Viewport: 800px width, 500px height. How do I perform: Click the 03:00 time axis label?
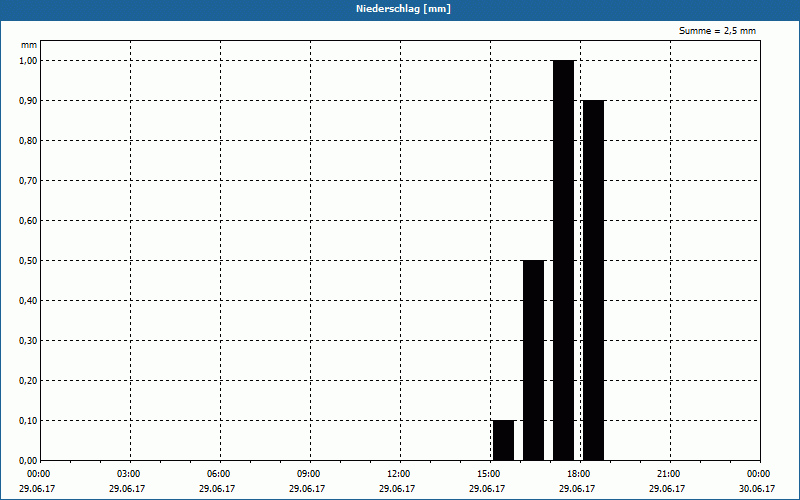pyautogui.click(x=129, y=474)
